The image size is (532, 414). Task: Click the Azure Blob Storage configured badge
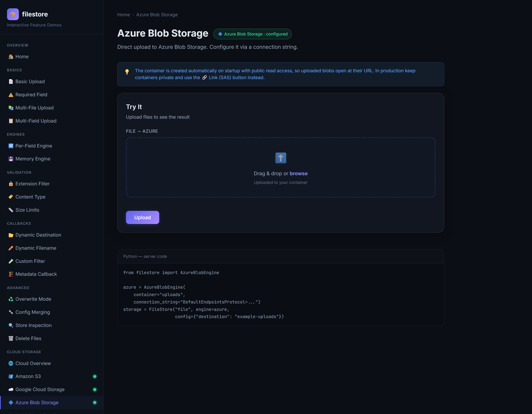click(252, 34)
